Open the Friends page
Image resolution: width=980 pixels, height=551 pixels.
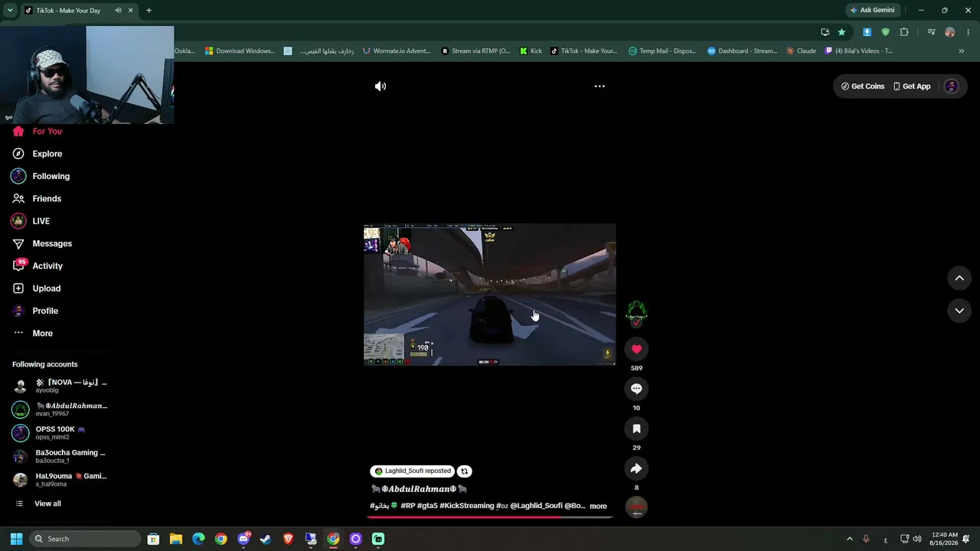click(46, 199)
